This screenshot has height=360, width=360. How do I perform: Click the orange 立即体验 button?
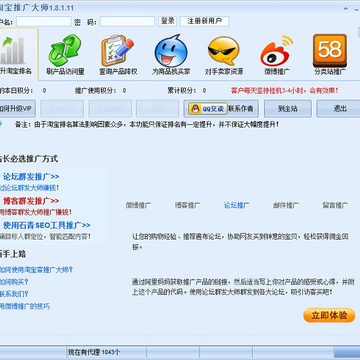329,315
